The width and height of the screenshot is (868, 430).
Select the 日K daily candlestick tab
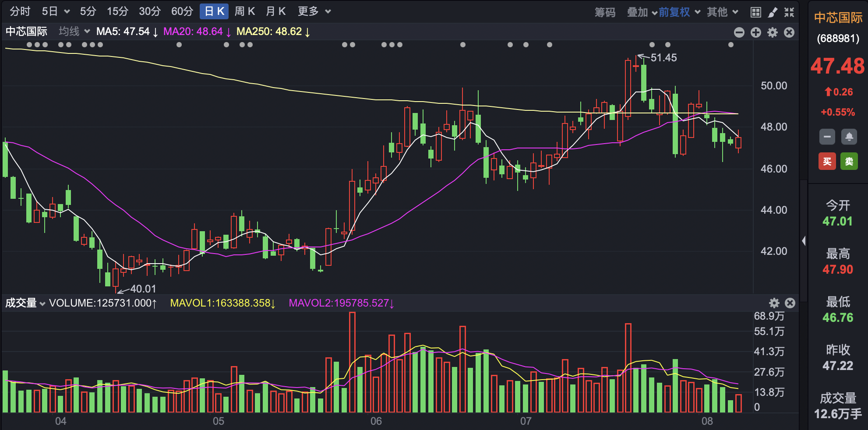[214, 11]
